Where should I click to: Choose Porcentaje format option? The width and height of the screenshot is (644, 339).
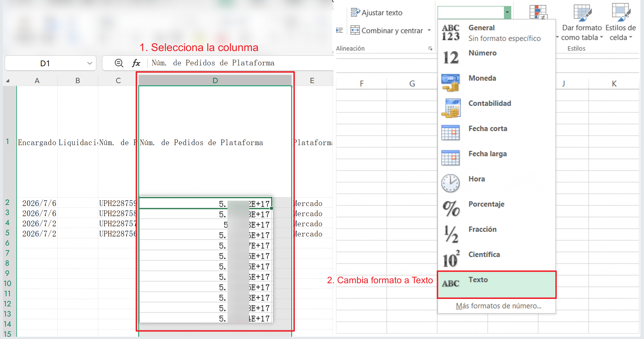497,209
